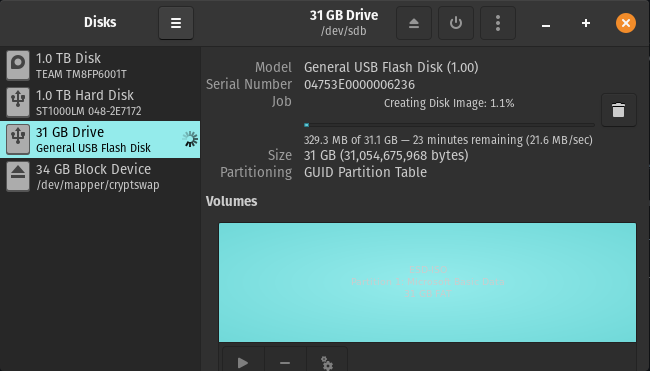Select the 31 GB Drive entry
This screenshot has width=650, height=371.
100,139
